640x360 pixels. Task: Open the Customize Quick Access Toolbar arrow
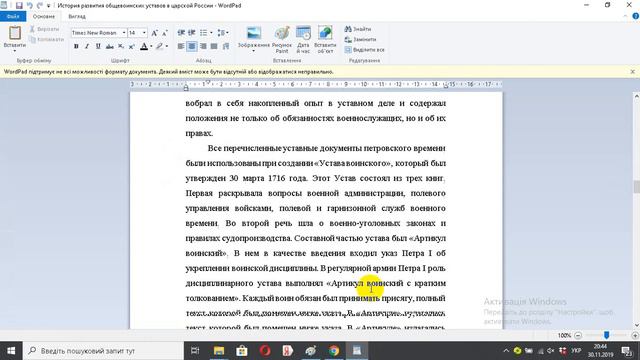pos(49,6)
